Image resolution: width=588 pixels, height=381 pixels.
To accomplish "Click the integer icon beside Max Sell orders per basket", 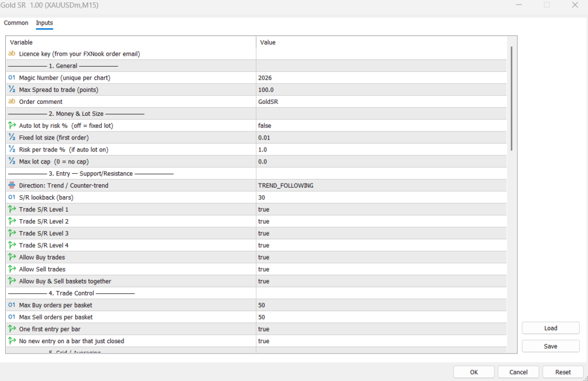I will pyautogui.click(x=11, y=317).
